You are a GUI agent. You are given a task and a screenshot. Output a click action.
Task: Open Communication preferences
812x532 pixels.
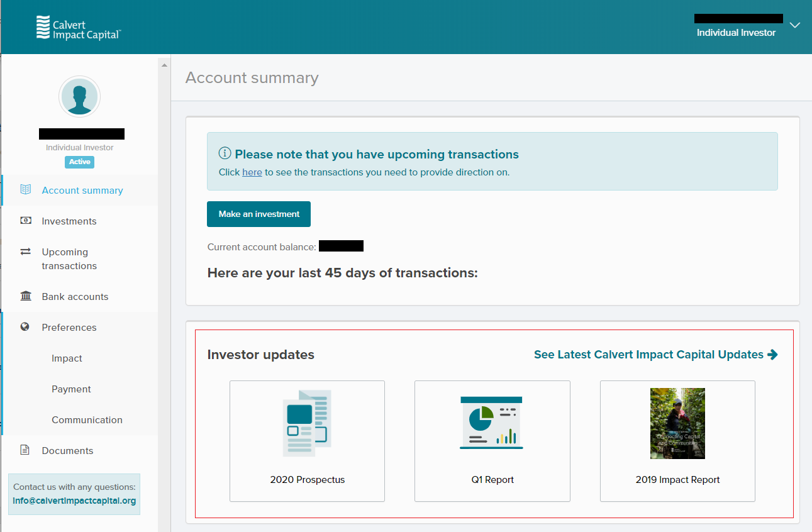tap(87, 419)
